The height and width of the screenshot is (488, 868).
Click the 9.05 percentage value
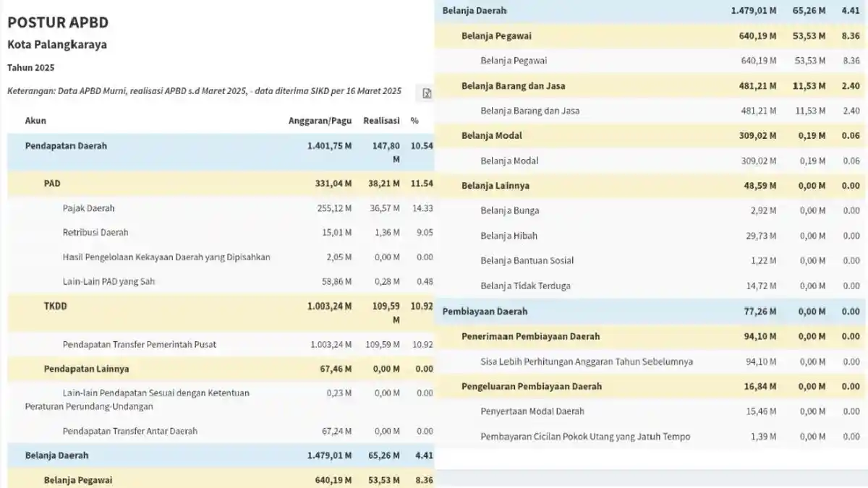coord(425,233)
